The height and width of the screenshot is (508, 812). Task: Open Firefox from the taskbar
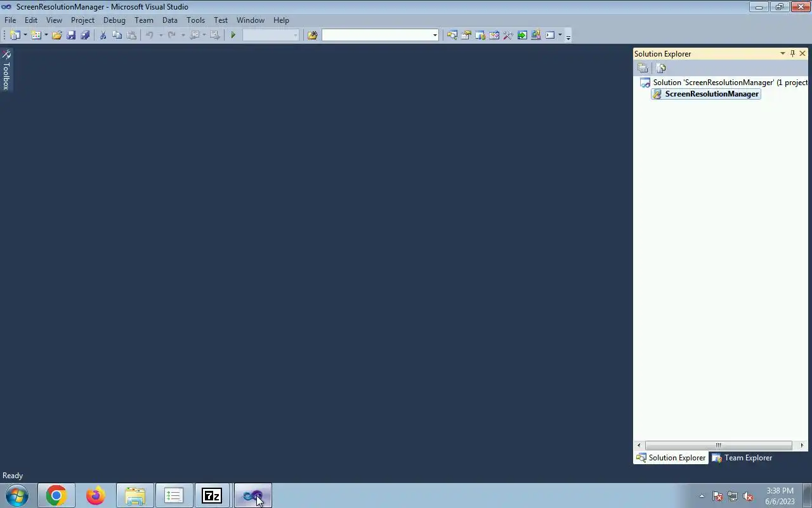96,495
